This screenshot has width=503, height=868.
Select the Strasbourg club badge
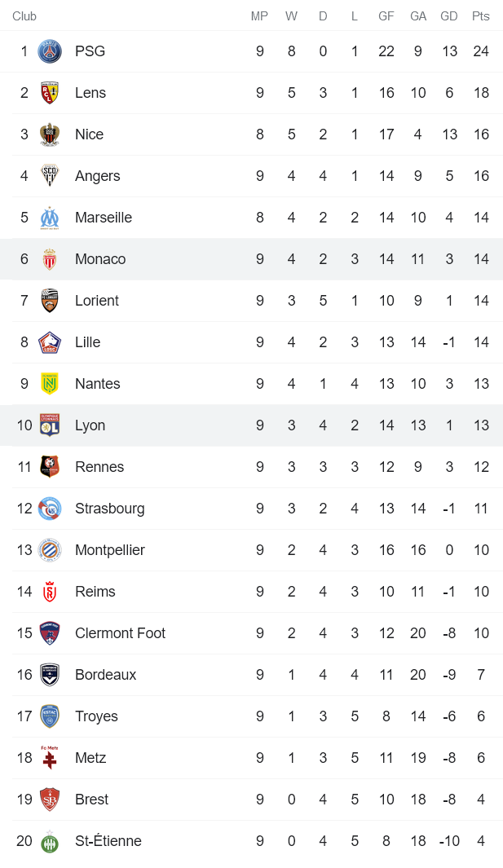[50, 509]
